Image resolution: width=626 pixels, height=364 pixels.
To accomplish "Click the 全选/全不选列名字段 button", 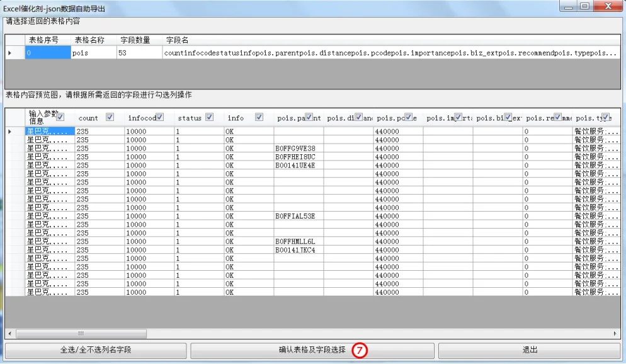I will (x=96, y=350).
